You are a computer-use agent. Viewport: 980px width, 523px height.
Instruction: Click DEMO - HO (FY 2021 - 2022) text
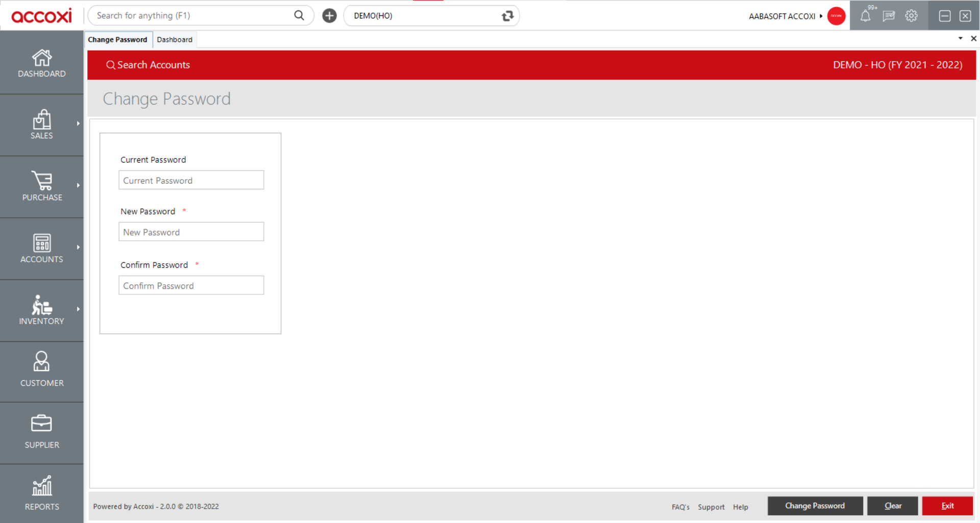(x=898, y=65)
